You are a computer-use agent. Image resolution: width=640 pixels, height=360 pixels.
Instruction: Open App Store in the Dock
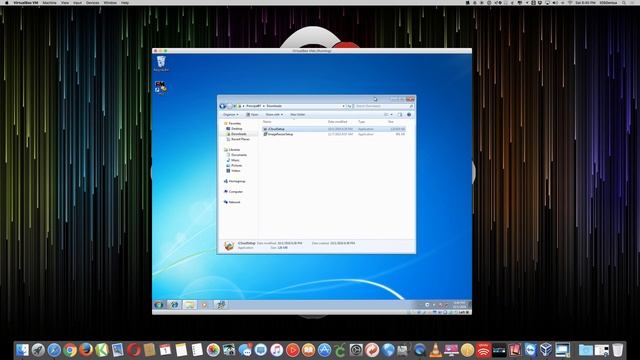pyautogui.click(x=324, y=350)
